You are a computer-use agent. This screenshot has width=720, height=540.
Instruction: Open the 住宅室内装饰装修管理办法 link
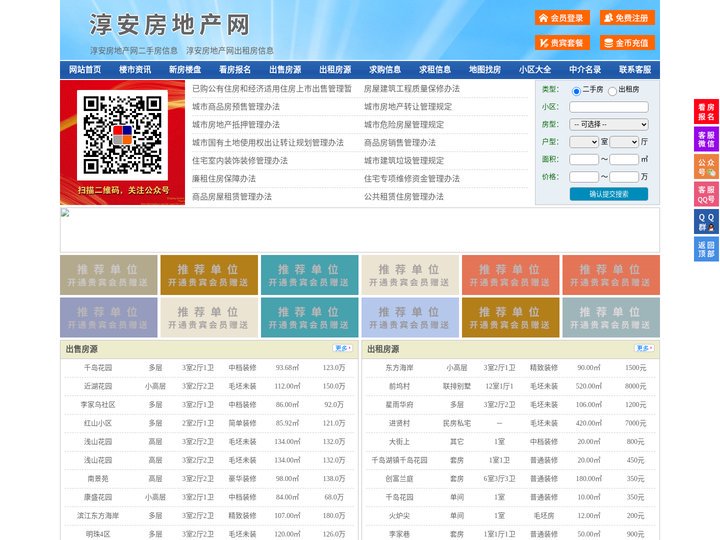pos(240,160)
